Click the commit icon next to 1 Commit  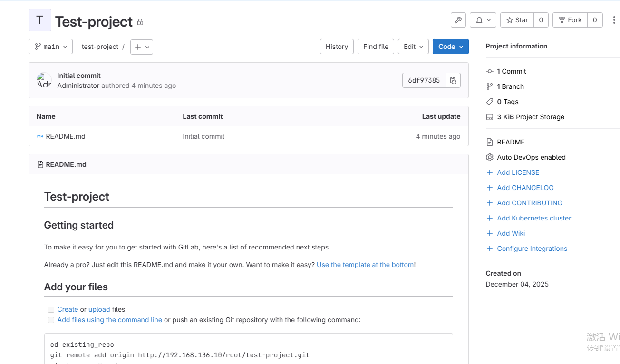click(490, 71)
